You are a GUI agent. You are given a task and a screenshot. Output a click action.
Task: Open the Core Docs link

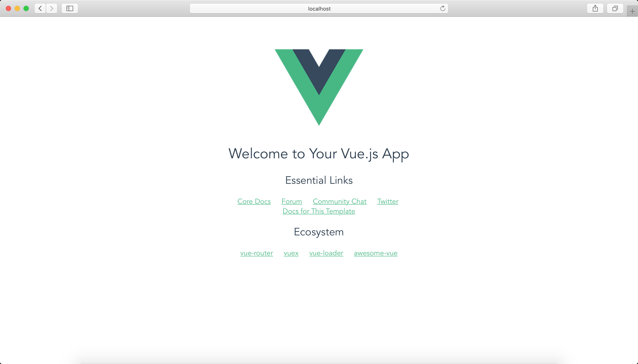coord(254,201)
